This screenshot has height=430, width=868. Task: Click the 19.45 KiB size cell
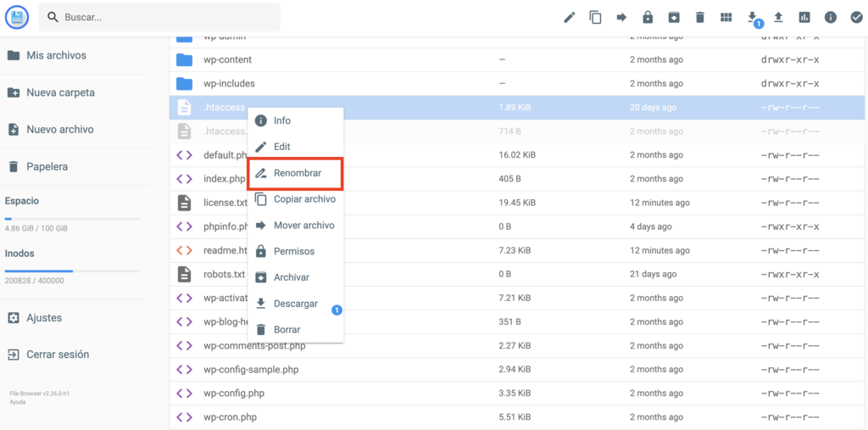coord(517,203)
